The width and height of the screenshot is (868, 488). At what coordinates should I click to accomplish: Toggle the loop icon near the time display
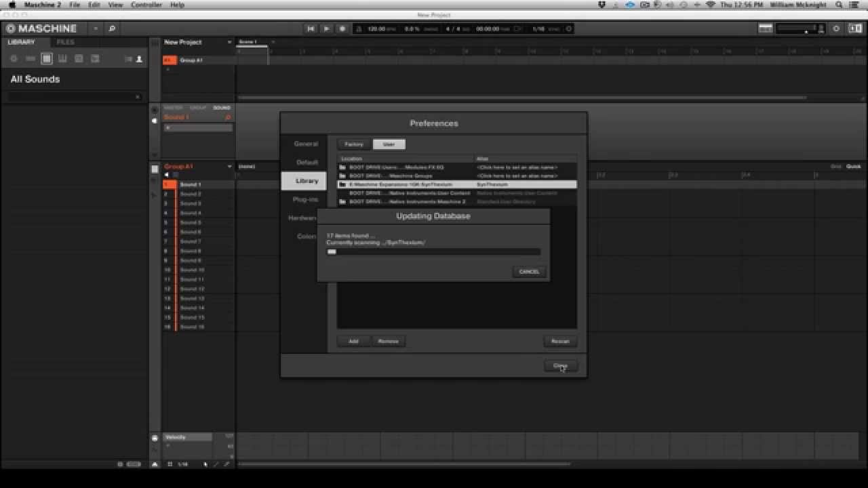coord(518,29)
